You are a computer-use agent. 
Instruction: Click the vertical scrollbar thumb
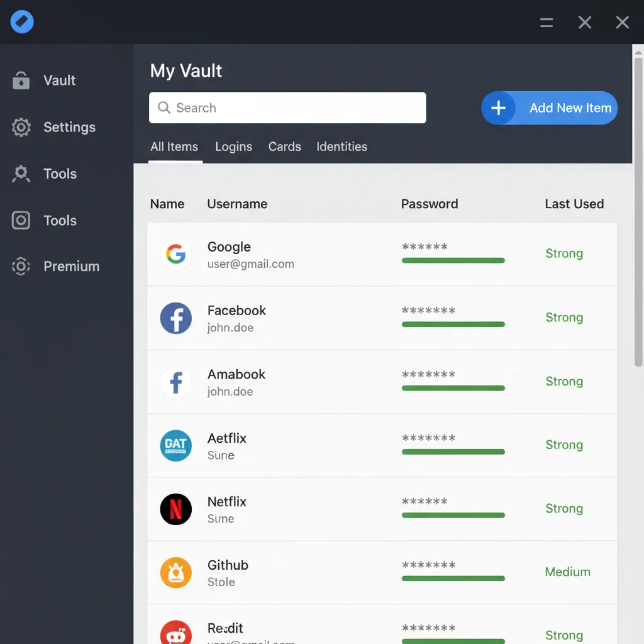point(638,211)
